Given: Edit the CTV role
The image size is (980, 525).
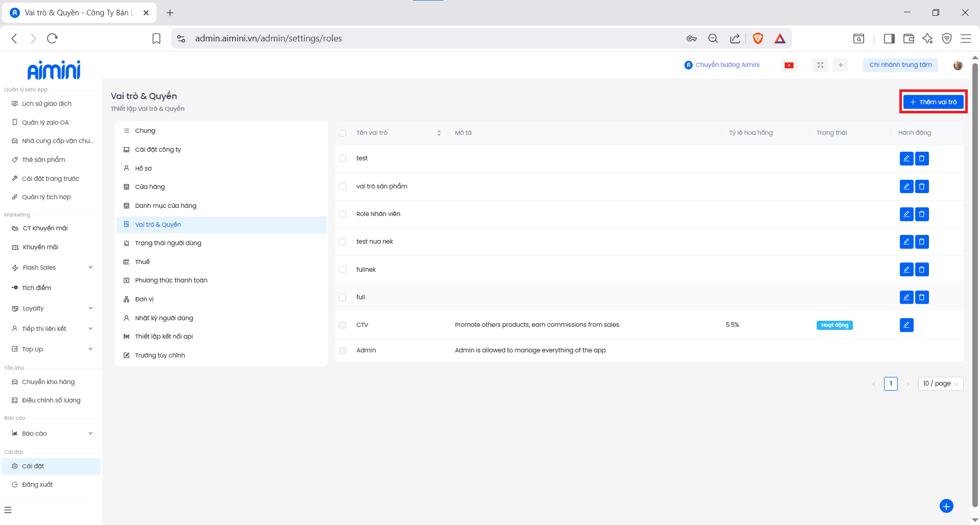Looking at the screenshot, I should pos(906,325).
